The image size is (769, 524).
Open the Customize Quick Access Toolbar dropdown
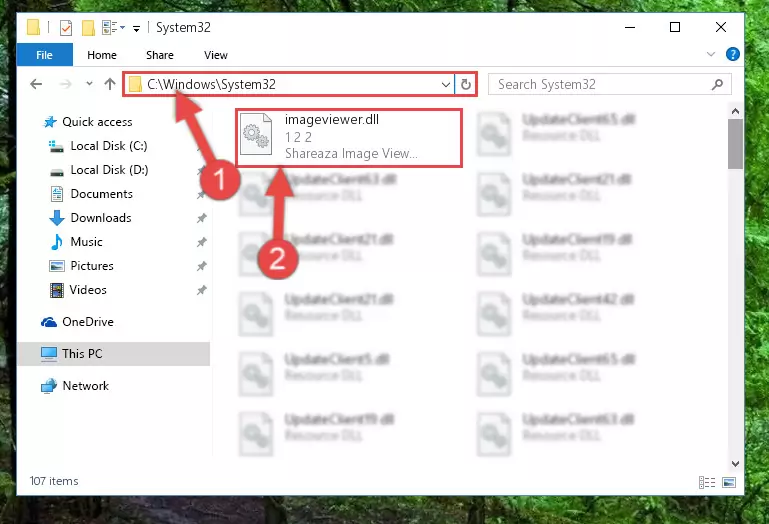[136, 28]
